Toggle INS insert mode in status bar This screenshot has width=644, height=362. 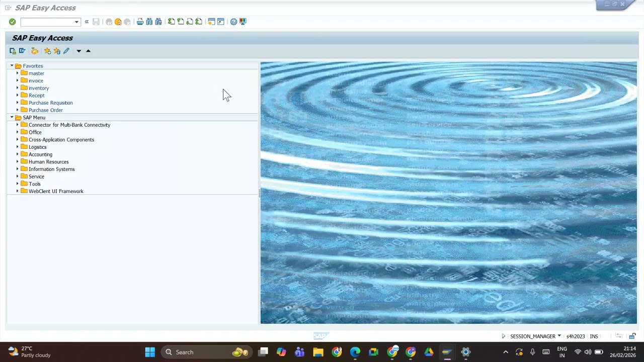[594, 336]
